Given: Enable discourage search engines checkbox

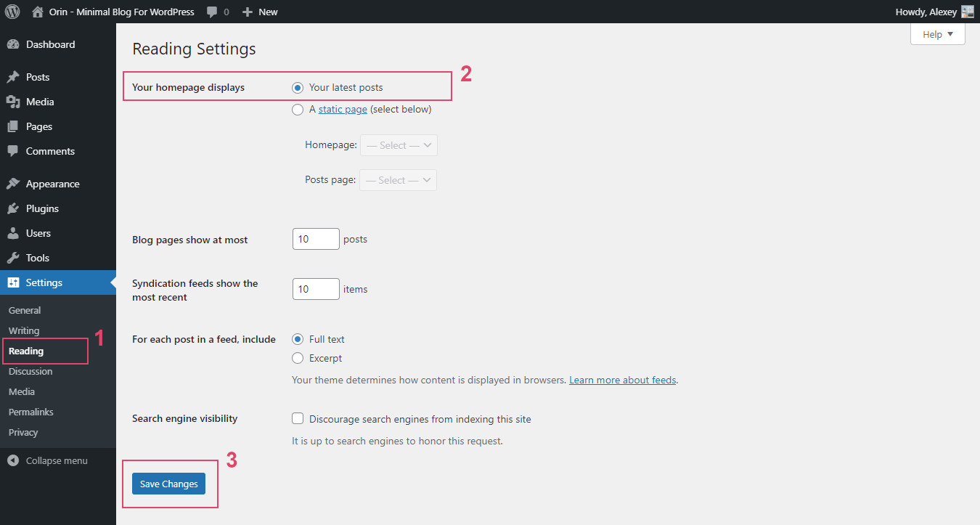Looking at the screenshot, I should point(298,419).
